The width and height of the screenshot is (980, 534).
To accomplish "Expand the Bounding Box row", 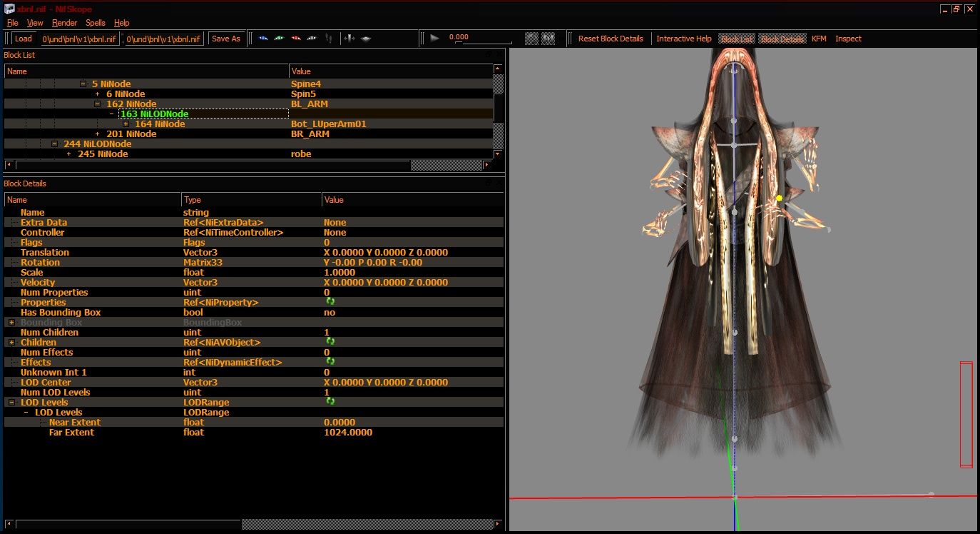I will click(11, 322).
